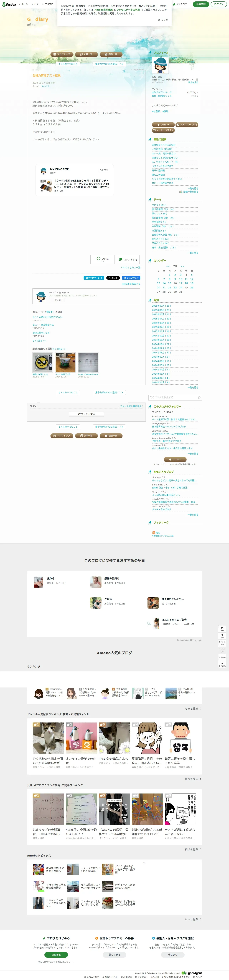Select day 18 in the calendar
229x980 pixels.
(x=186, y=283)
